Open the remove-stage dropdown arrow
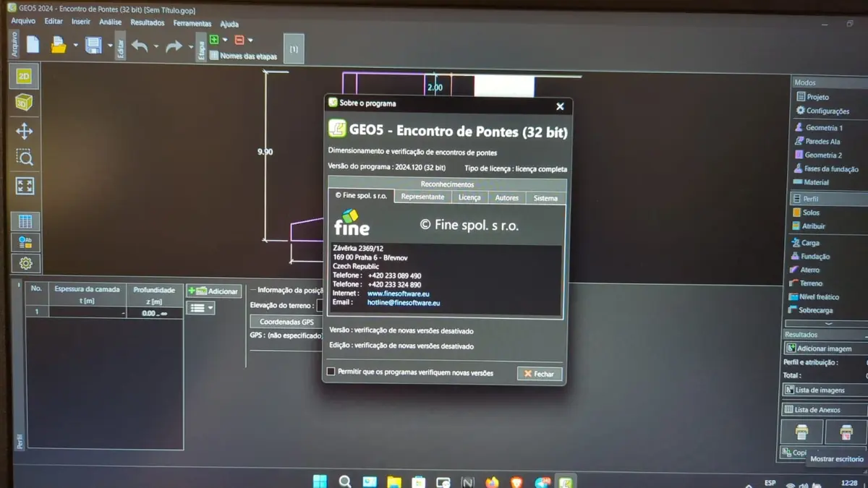 (250, 40)
